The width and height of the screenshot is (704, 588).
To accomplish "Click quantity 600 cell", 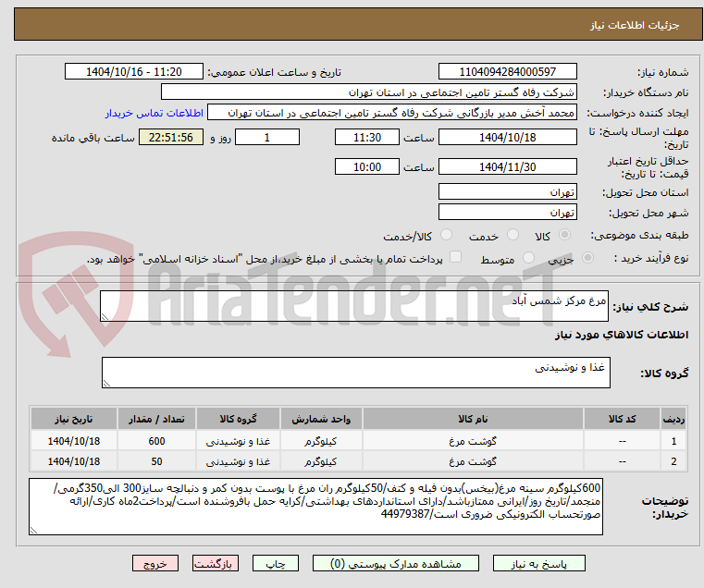I will pos(156,441).
